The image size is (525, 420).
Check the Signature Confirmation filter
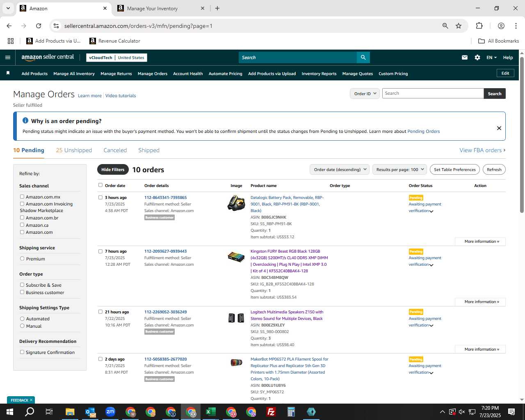point(22,352)
